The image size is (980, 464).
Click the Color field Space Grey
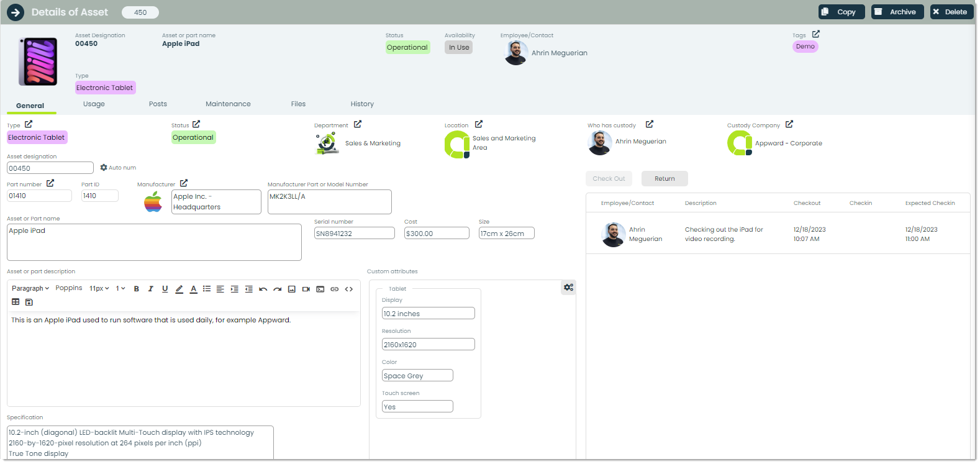417,375
